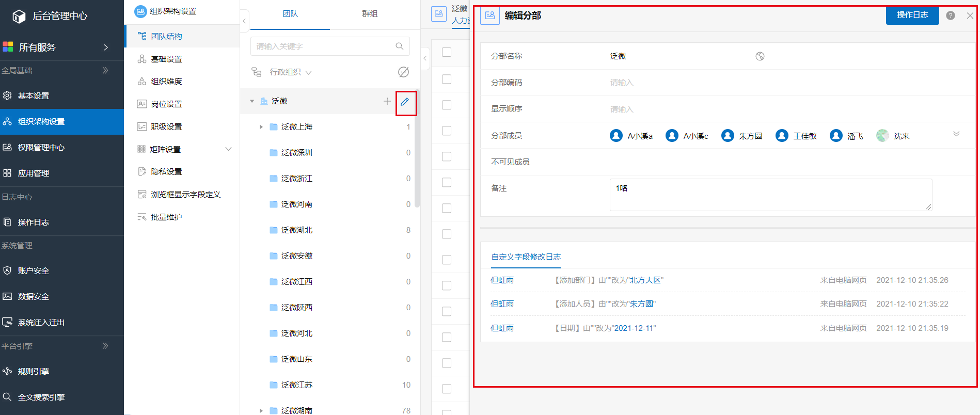Click 但虹雨 in the 北方大区 log row
Viewport: 980px width, 415px height.
502,280
